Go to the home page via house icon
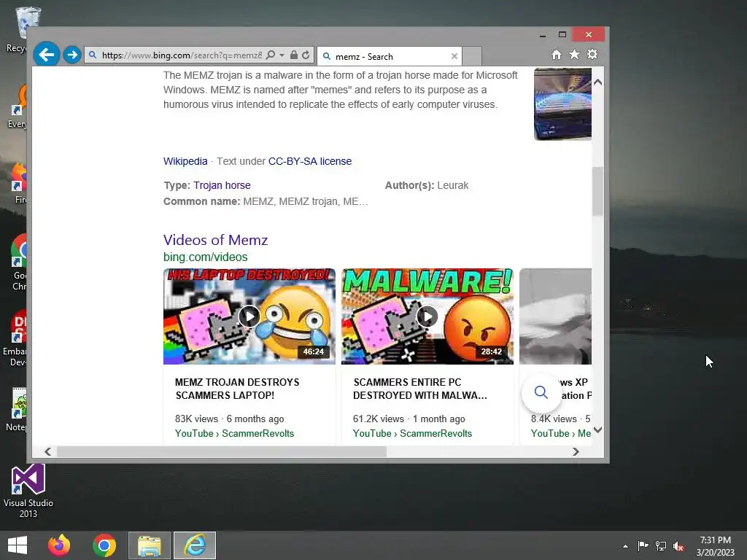747x560 pixels. [x=557, y=55]
